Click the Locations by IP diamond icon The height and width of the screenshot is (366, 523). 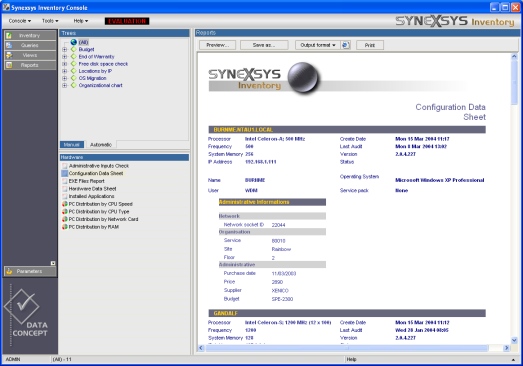click(74, 71)
